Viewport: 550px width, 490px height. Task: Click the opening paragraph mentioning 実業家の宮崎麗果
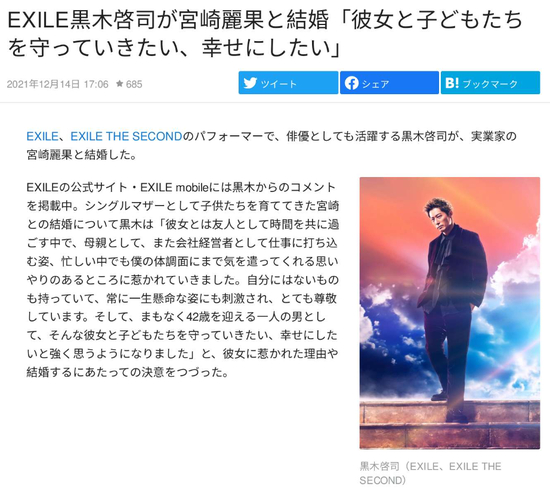coord(271,145)
